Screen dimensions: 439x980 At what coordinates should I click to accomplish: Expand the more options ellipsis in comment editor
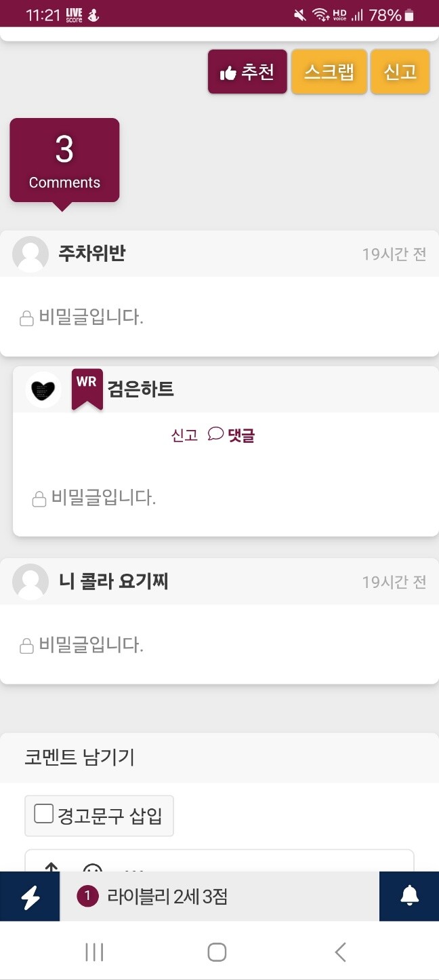click(x=133, y=870)
